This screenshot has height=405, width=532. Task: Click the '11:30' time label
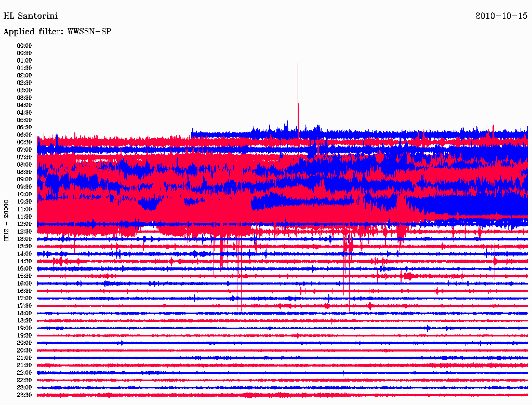point(24,217)
